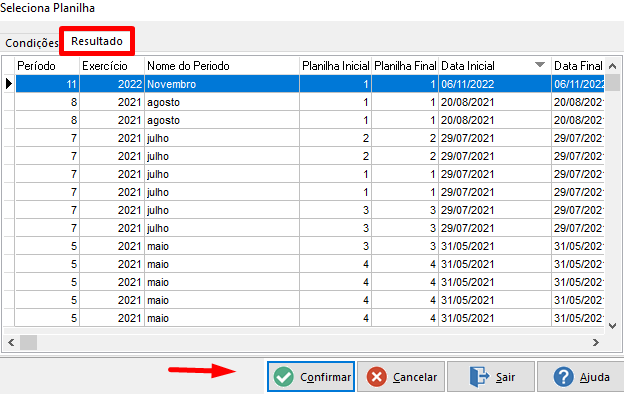
Task: Select the first agosto row name
Action: pos(222,102)
